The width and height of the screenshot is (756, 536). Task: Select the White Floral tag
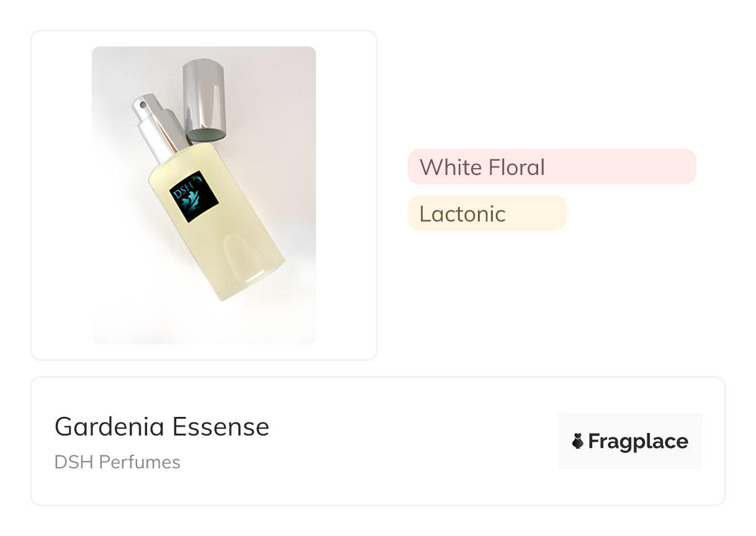pos(551,167)
